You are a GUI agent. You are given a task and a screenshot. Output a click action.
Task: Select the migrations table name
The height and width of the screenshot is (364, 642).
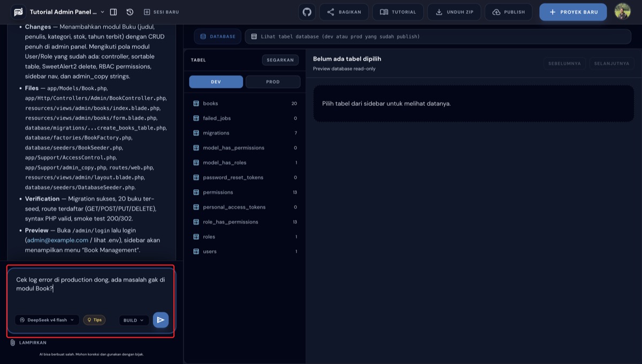pos(216,133)
